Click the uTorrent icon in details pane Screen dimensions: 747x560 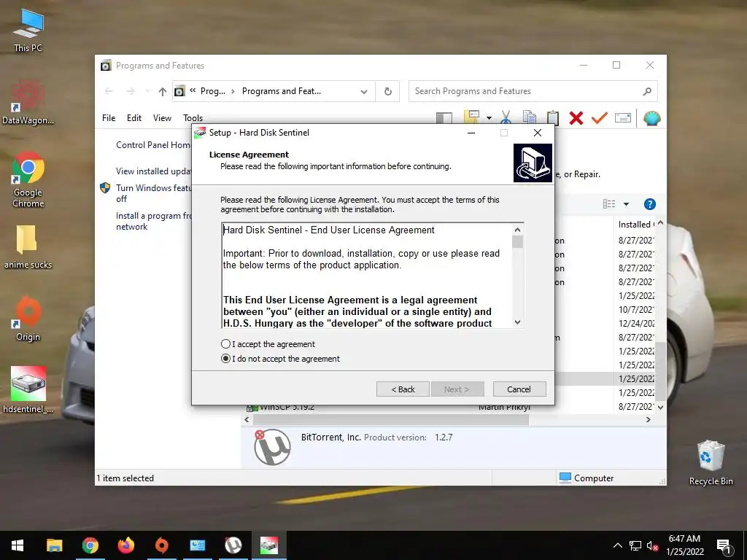pyautogui.click(x=272, y=447)
